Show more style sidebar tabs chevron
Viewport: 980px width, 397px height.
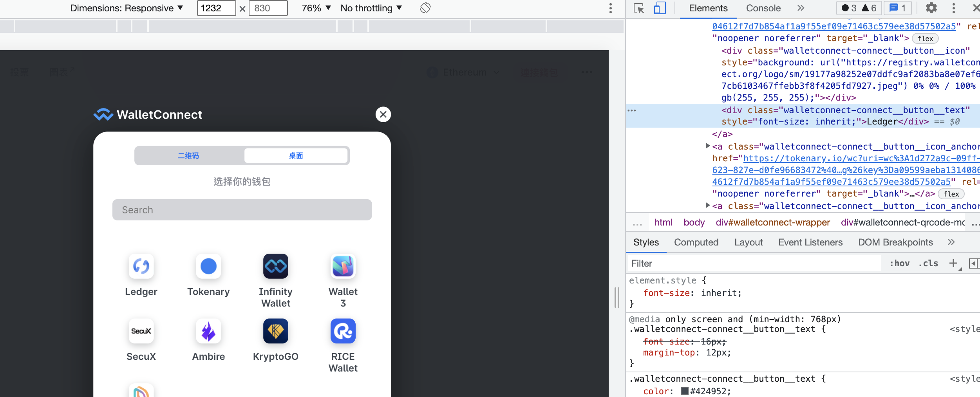(951, 242)
